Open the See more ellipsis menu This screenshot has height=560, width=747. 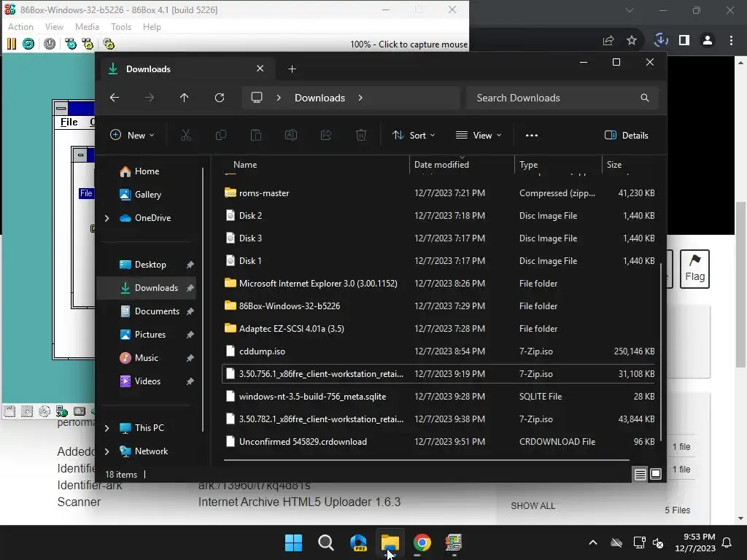532,135
